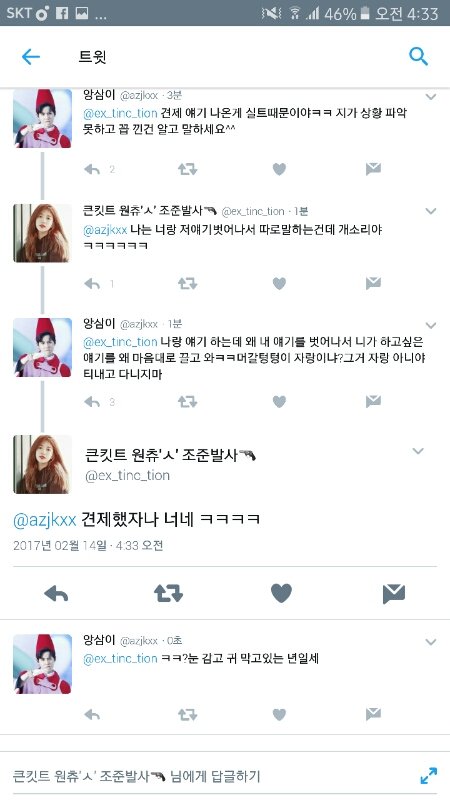Share the 개소리야 tweet via message icon
The height and width of the screenshot is (800, 450).
[x=373, y=283]
